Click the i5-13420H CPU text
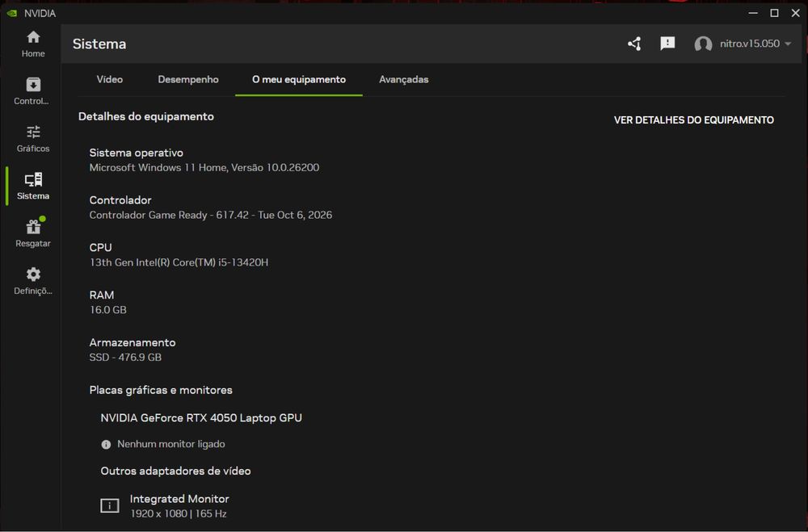Image resolution: width=808 pixels, height=532 pixels. click(179, 262)
